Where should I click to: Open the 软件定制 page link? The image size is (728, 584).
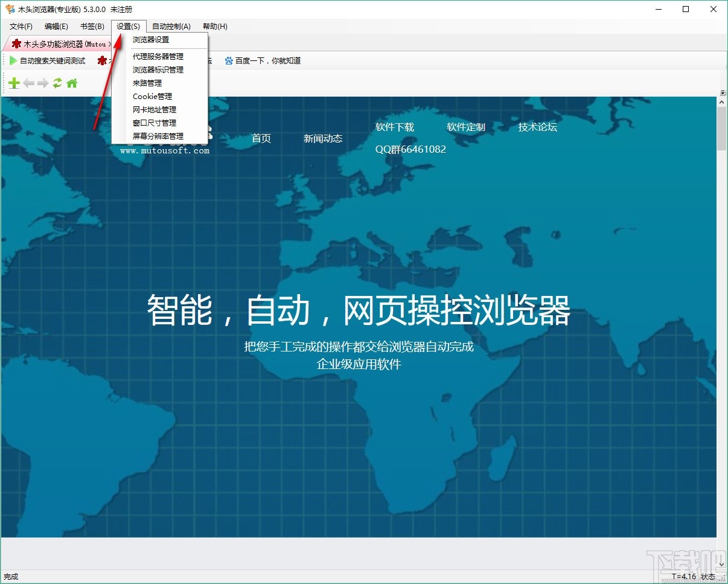pyautogui.click(x=466, y=127)
